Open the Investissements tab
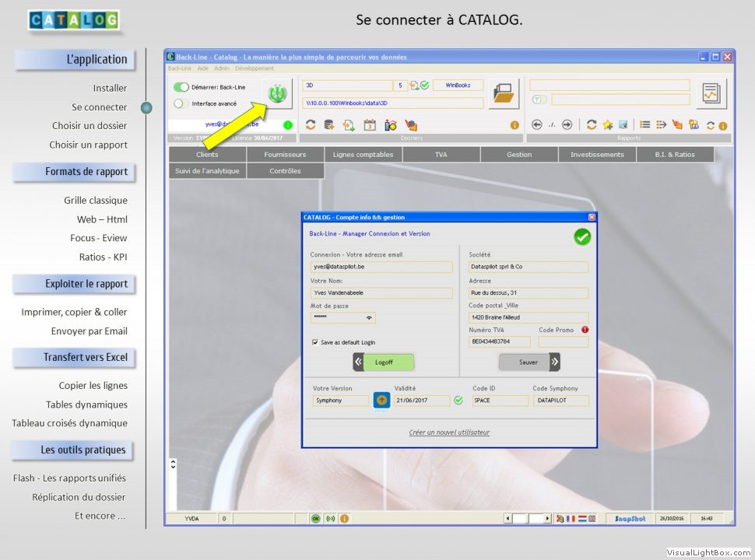This screenshot has height=560, width=755. point(597,155)
